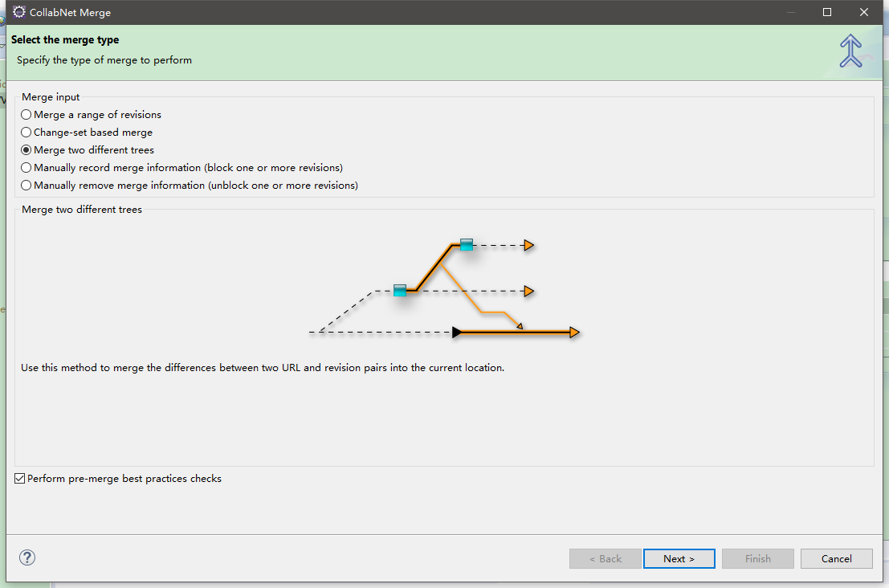Toggle Perform pre-merge best practices checks
The image size is (889, 588).
[118, 479]
